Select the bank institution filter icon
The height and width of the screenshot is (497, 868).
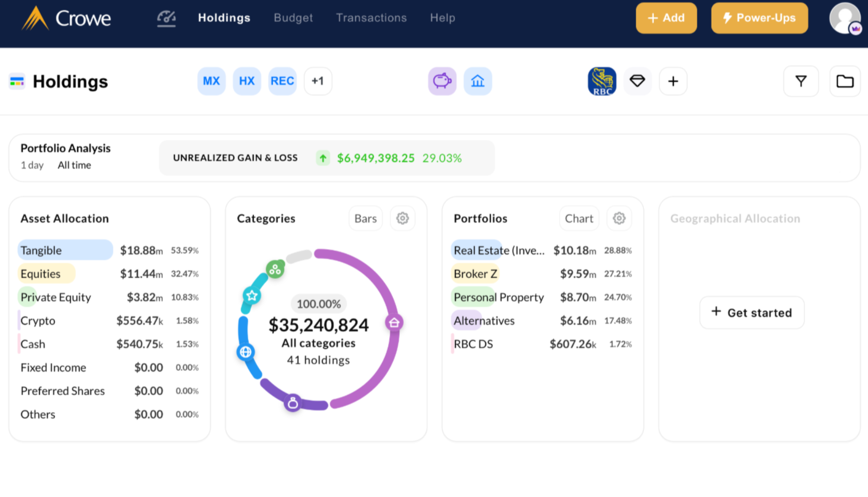tap(477, 81)
